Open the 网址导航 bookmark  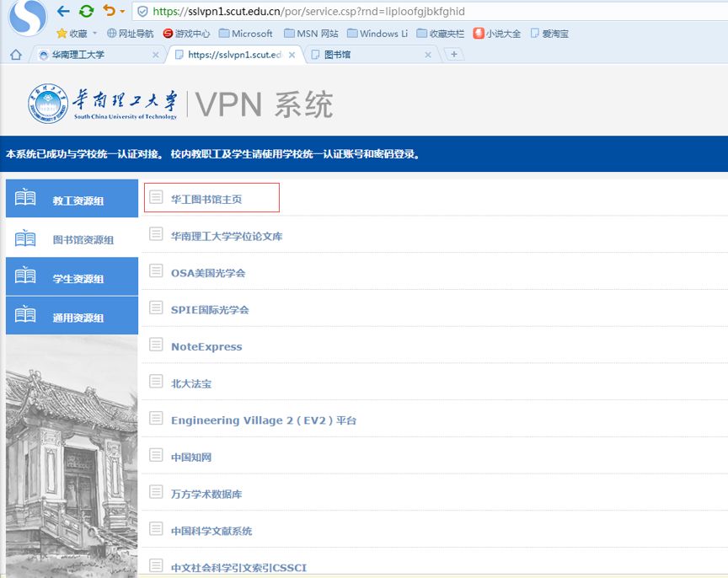click(x=130, y=34)
